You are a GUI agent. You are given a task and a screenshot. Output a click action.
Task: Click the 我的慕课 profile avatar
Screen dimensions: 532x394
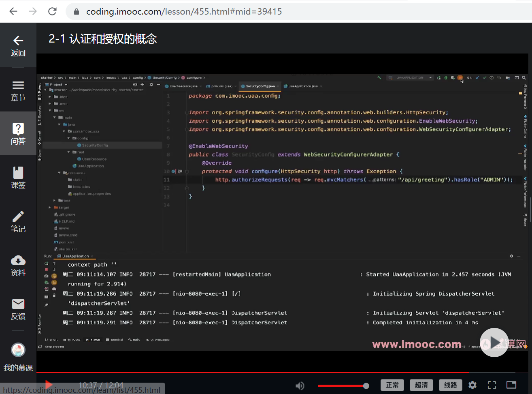pyautogui.click(x=18, y=350)
